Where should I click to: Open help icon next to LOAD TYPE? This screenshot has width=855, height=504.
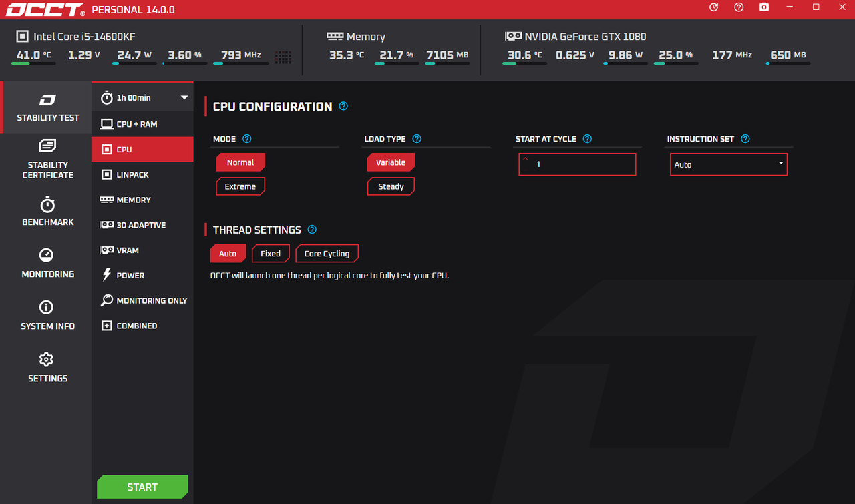(417, 139)
